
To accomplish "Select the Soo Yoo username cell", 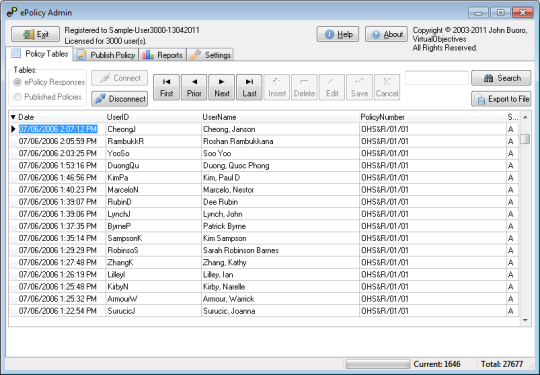I will 280,154.
